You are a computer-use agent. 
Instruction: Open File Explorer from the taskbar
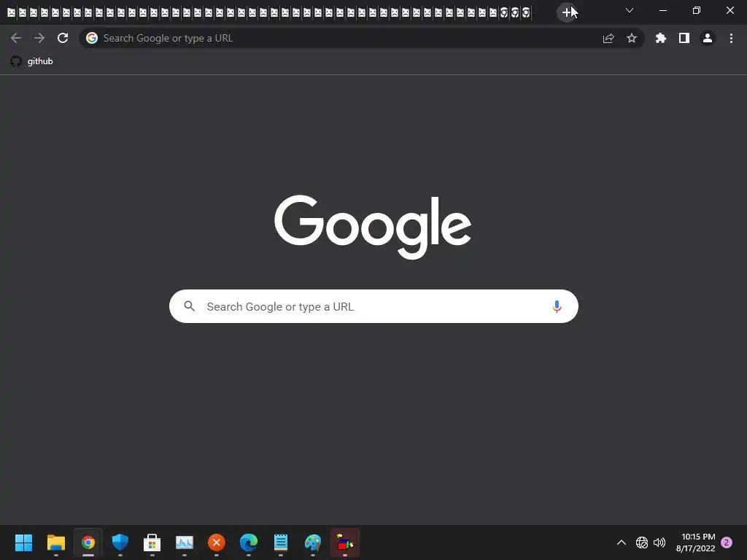[x=55, y=542]
